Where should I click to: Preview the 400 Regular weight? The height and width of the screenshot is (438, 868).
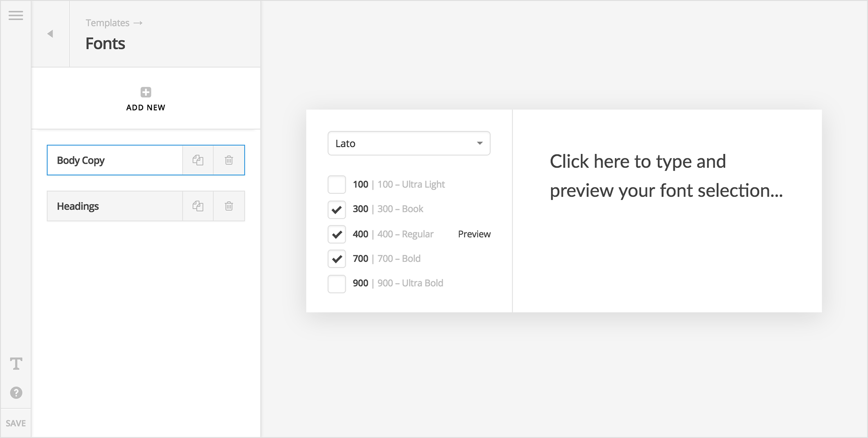click(x=474, y=234)
